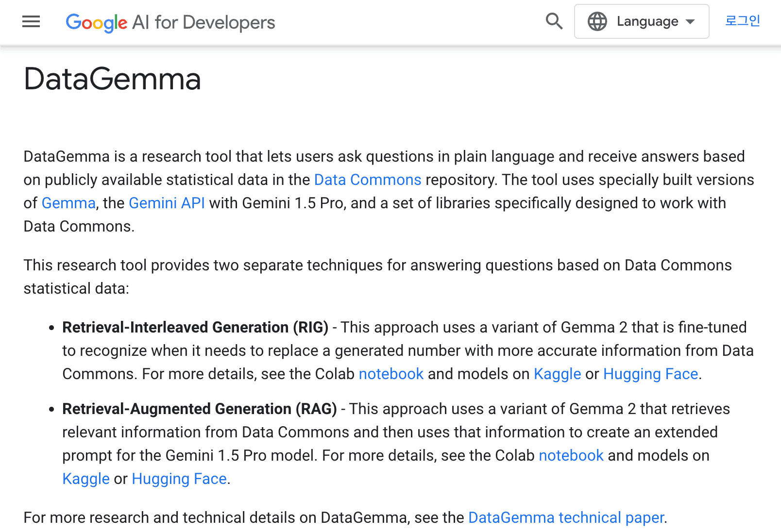781x532 pixels.
Task: Follow the Gemini API link
Action: pyautogui.click(x=167, y=203)
